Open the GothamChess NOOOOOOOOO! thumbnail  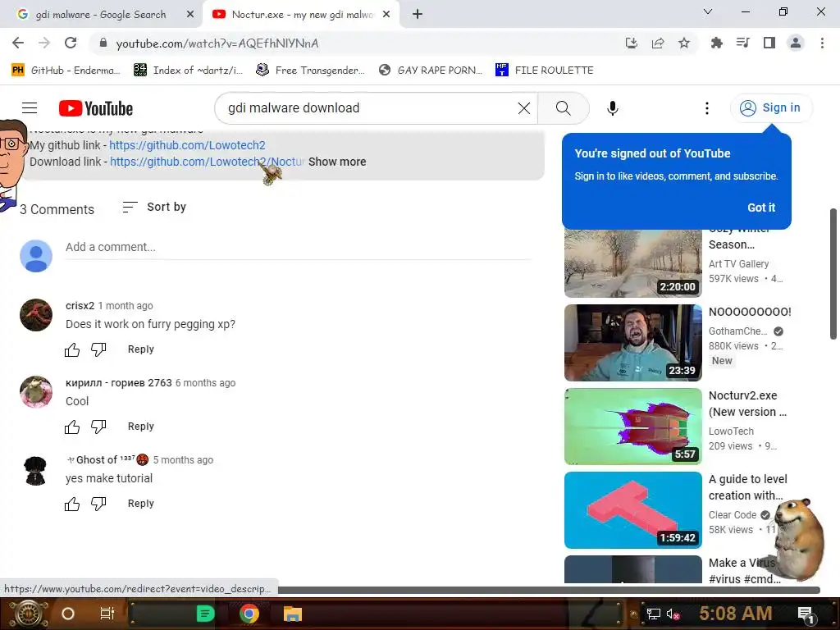pyautogui.click(x=632, y=343)
